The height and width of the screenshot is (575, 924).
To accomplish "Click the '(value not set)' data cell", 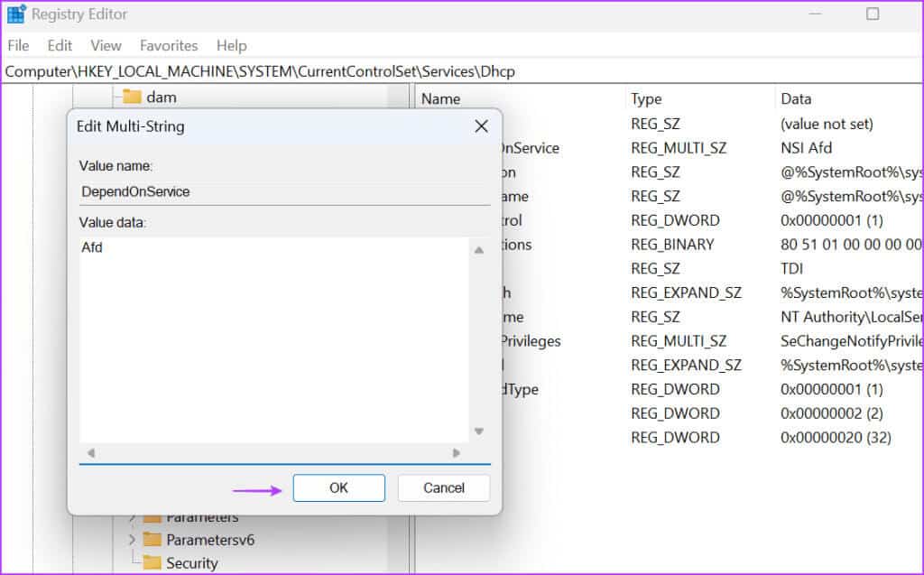I will (827, 124).
